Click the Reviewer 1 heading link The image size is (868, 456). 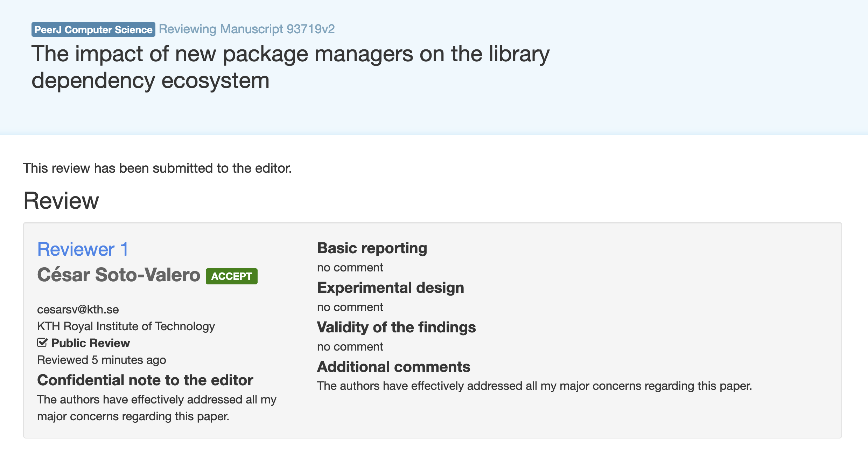coord(83,249)
